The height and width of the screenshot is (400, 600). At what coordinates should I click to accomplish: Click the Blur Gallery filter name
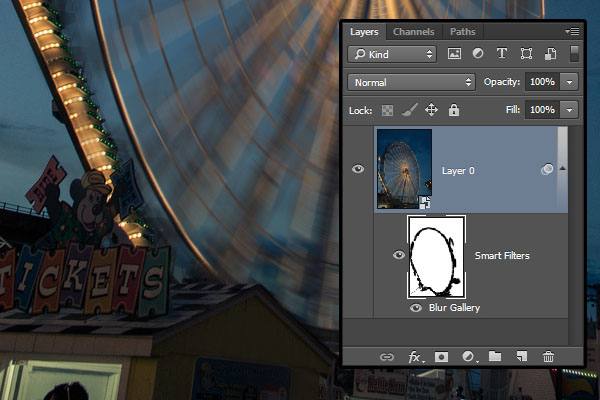454,308
